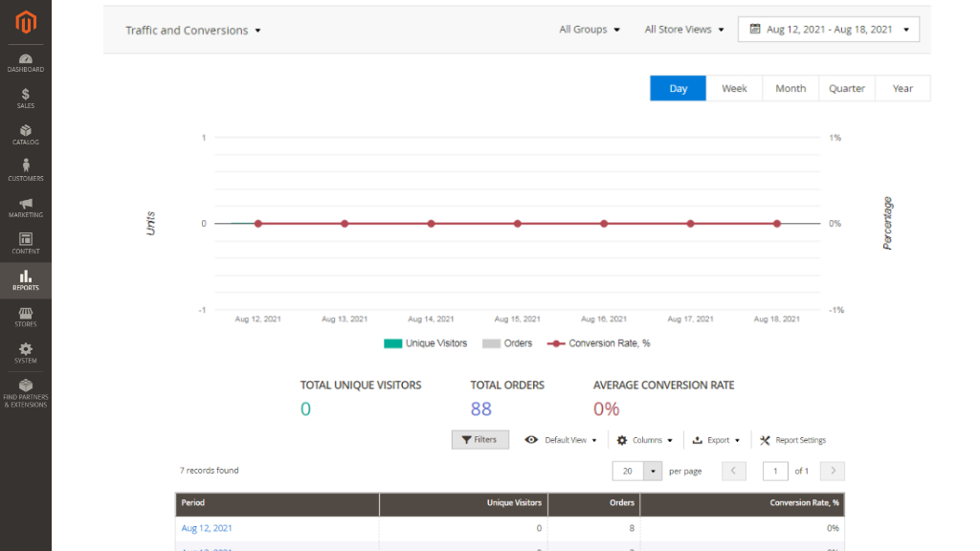Toggle Orders legend series

click(507, 343)
